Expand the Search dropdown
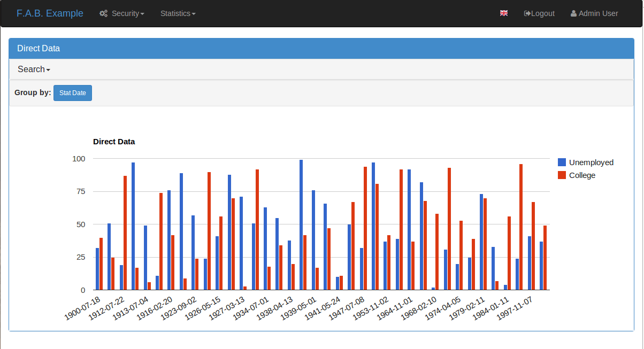Screen dimensions: 644x349 [33, 69]
